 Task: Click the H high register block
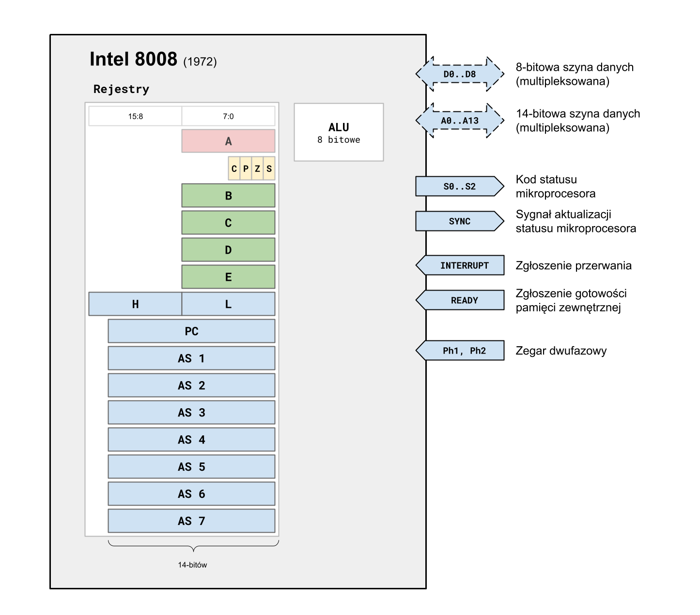pyautogui.click(x=135, y=304)
